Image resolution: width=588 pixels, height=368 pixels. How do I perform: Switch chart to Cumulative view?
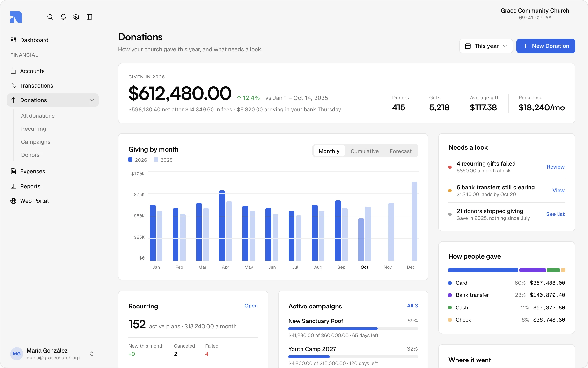point(364,151)
